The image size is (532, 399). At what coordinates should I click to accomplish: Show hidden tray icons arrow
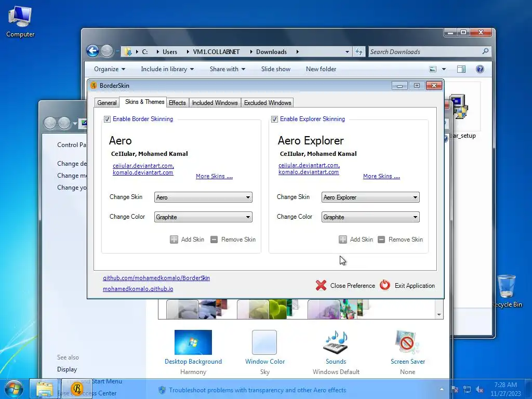click(x=442, y=390)
